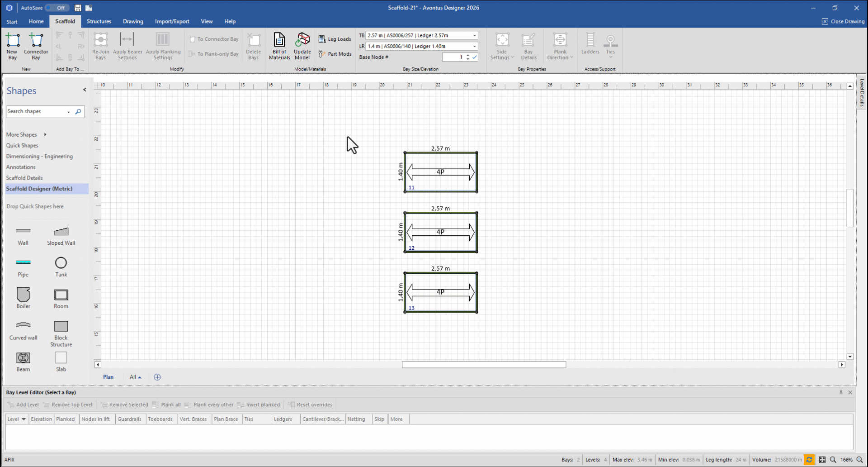Open Bill of Materials
The image size is (868, 467).
coord(279,46)
